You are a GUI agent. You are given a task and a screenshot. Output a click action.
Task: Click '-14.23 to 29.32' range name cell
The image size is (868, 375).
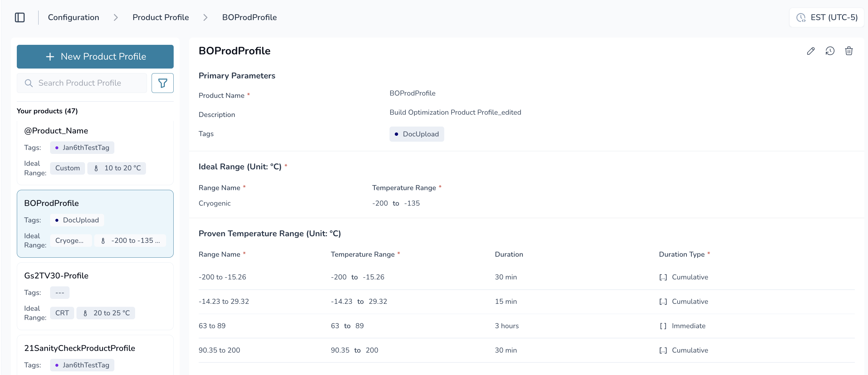point(224,302)
